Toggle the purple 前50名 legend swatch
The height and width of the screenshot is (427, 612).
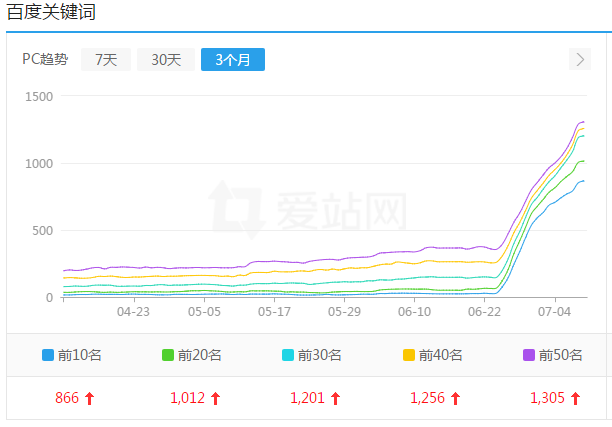(x=528, y=355)
